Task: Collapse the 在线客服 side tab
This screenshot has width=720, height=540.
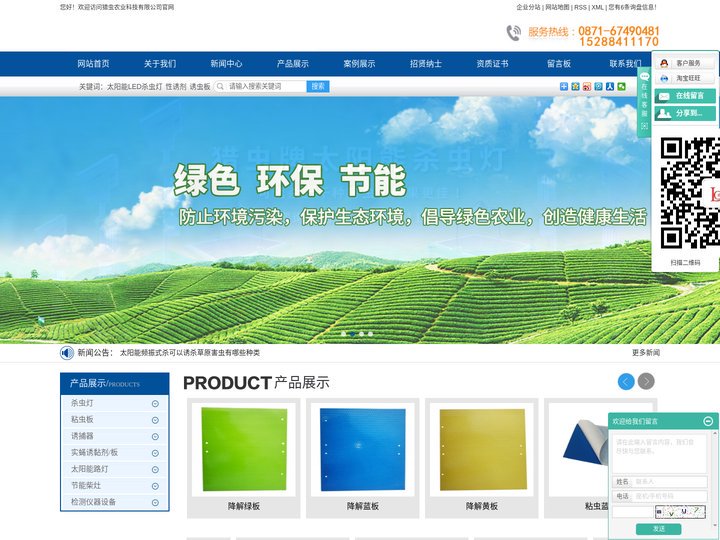Action: coord(644,102)
